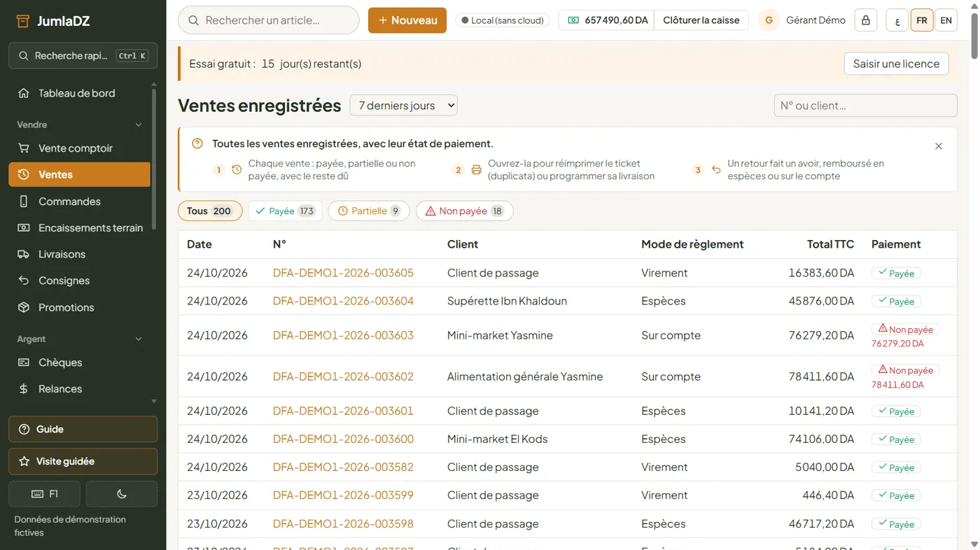Filter by Tous 200 tab
This screenshot has height=550, width=980.
[x=210, y=211]
